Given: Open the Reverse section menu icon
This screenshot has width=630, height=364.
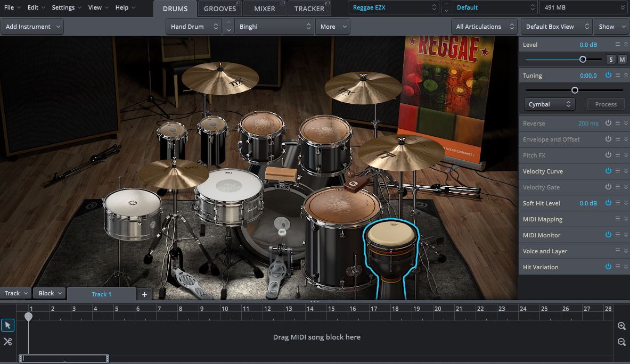Looking at the screenshot, I should 618,123.
